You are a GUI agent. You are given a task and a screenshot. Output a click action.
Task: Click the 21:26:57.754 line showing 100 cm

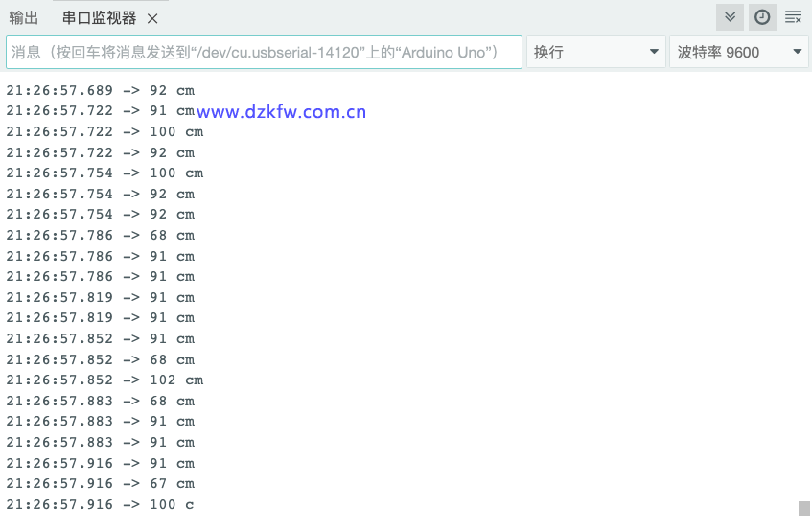104,172
